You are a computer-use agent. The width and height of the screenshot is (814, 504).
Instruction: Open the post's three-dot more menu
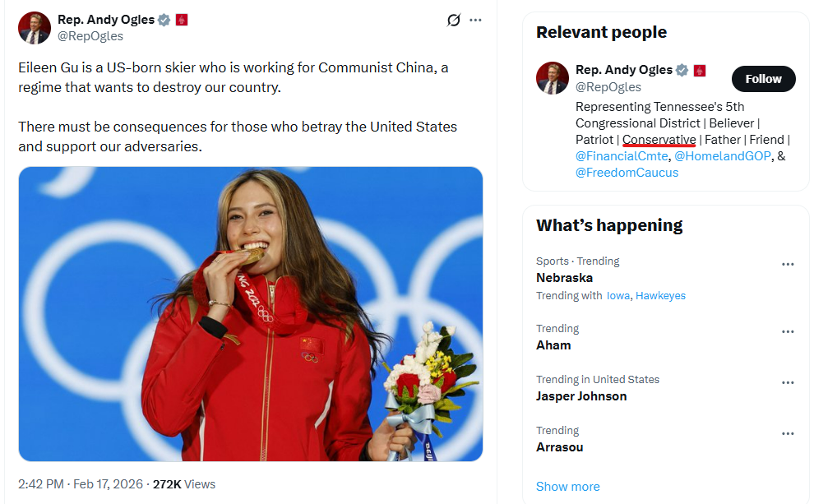[475, 21]
